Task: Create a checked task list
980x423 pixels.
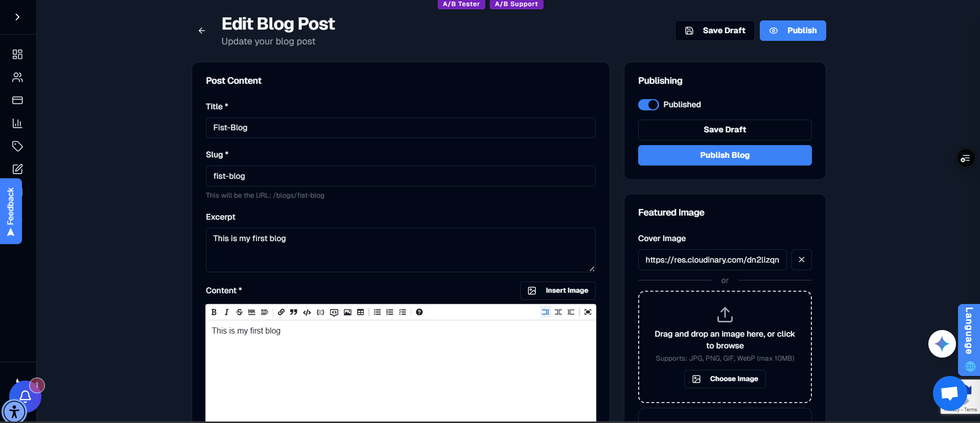Action: point(403,312)
